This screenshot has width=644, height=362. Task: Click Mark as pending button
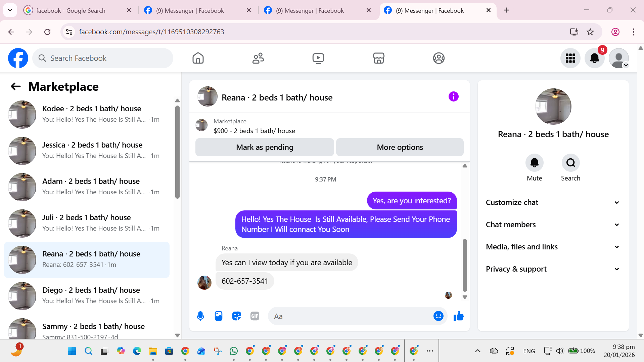265,147
